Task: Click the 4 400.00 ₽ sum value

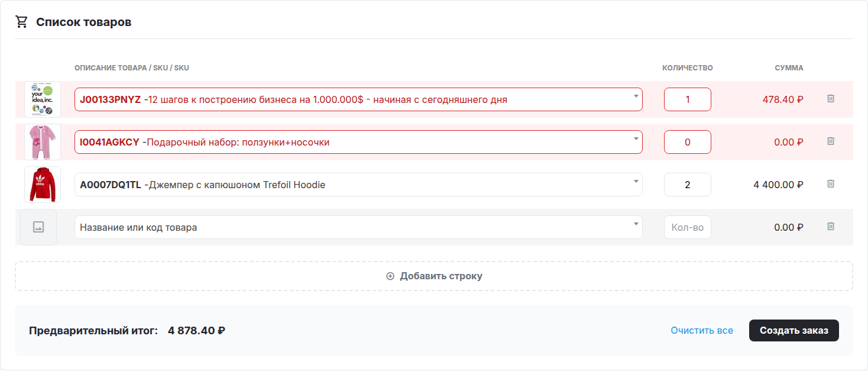Action: tap(778, 185)
